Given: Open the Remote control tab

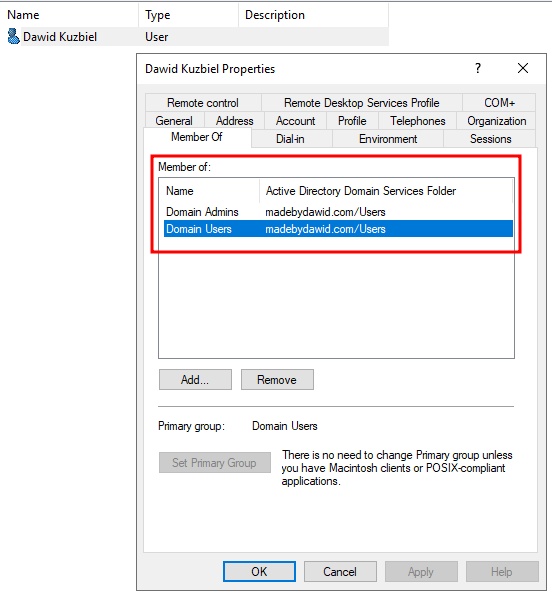Looking at the screenshot, I should tap(203, 103).
